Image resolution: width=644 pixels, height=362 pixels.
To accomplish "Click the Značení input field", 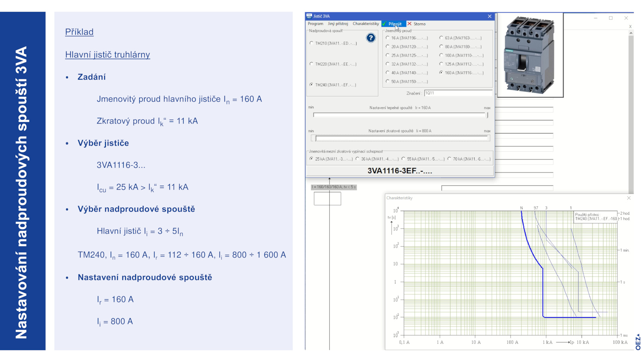I will [458, 93].
